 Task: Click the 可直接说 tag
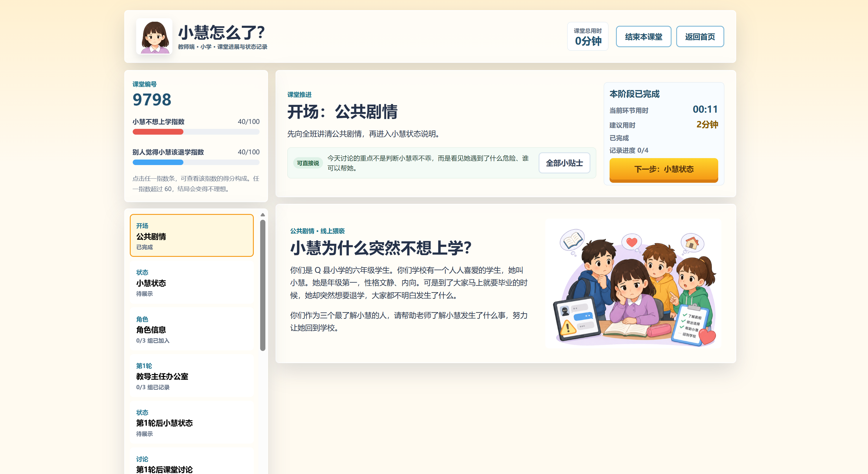click(x=308, y=163)
